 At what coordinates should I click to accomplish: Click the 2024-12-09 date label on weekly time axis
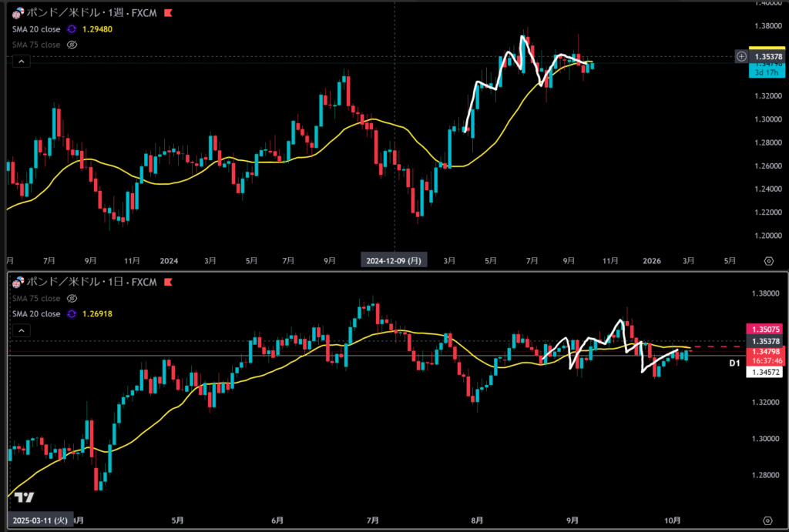[394, 261]
